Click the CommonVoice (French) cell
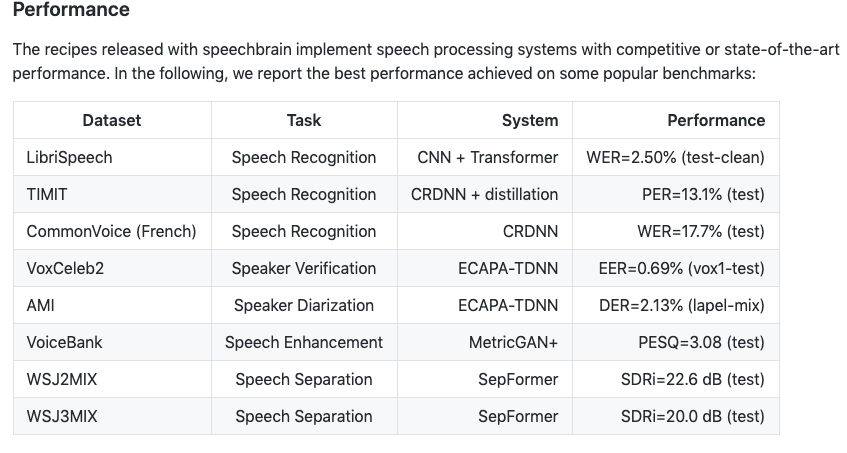This screenshot has height=453, width=847. point(111,231)
